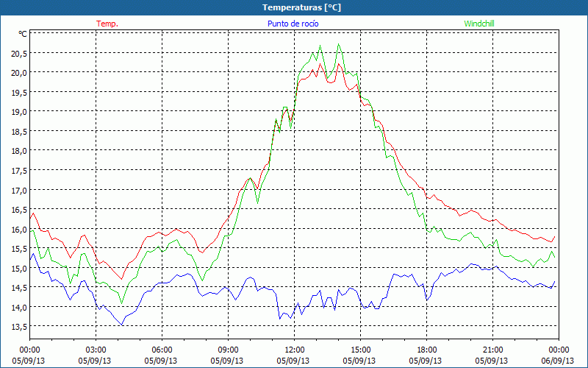Click the green Windchill peak near 14:00

(x=339, y=44)
